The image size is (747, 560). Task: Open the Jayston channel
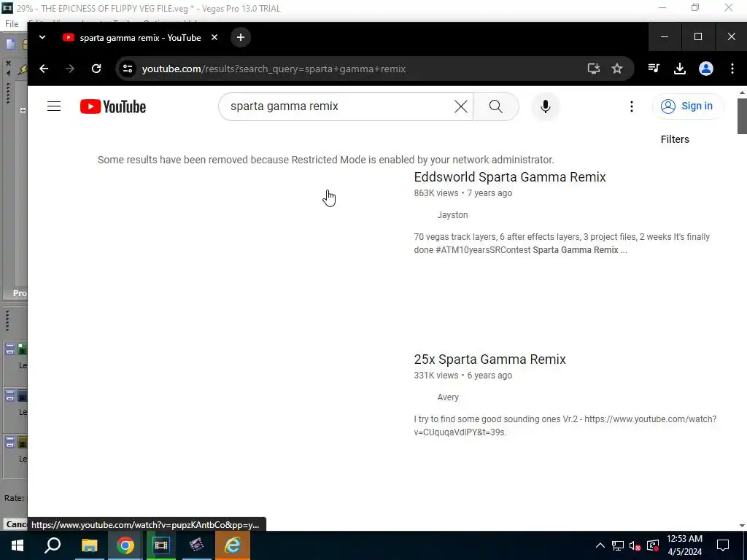click(452, 215)
